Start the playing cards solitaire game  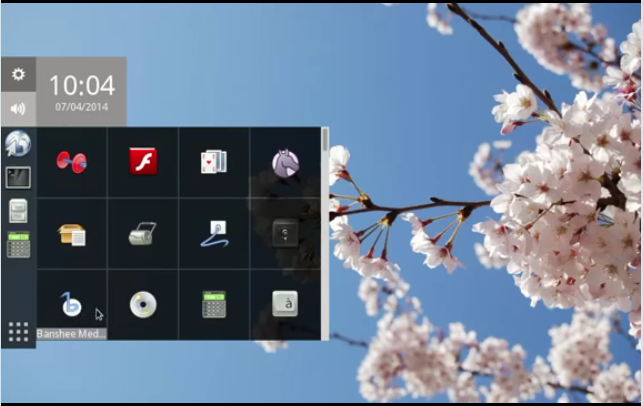[x=214, y=162]
